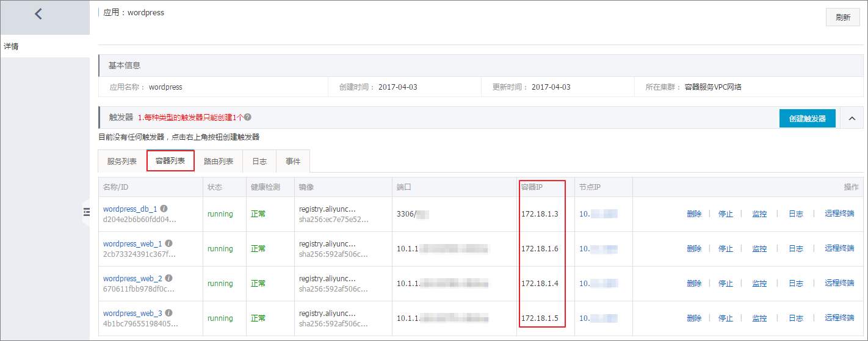Click cluster name 容器服务VPC网络

coord(714,87)
